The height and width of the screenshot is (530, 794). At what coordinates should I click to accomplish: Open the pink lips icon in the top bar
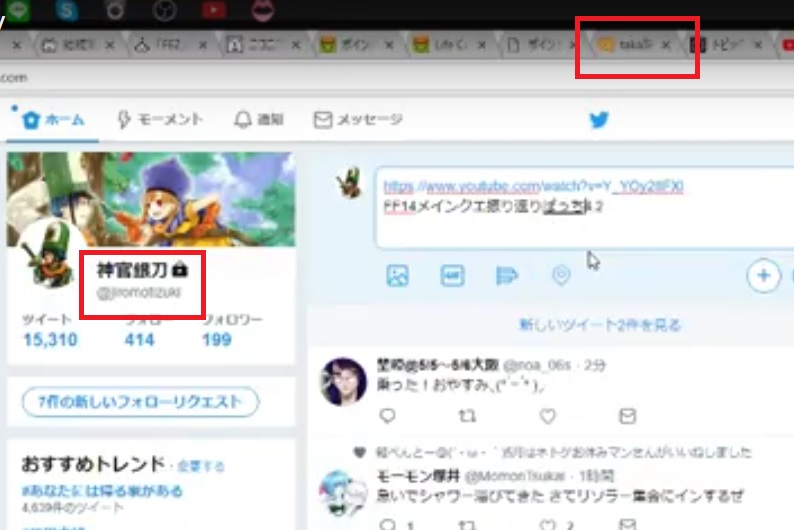click(263, 10)
